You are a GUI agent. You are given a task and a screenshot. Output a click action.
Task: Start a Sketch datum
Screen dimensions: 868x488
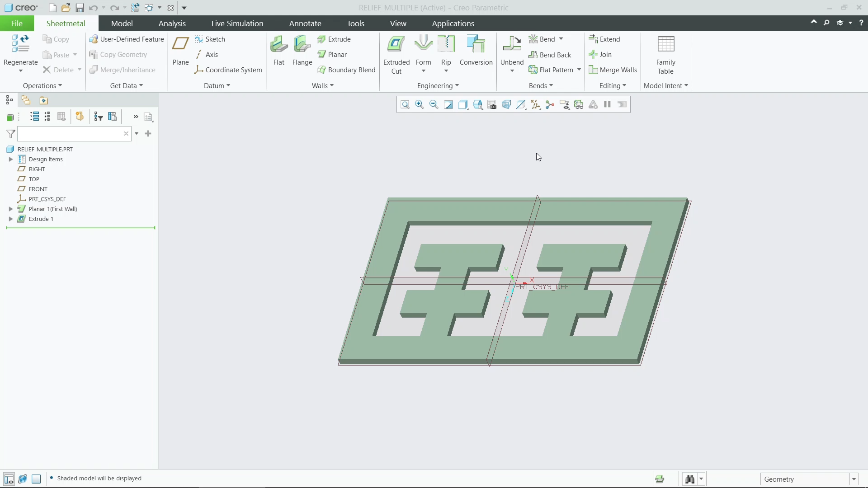pyautogui.click(x=210, y=39)
